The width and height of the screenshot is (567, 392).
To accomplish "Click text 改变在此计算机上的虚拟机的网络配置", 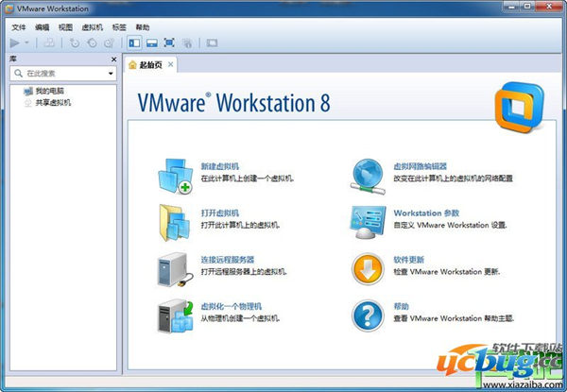I will 453,179.
